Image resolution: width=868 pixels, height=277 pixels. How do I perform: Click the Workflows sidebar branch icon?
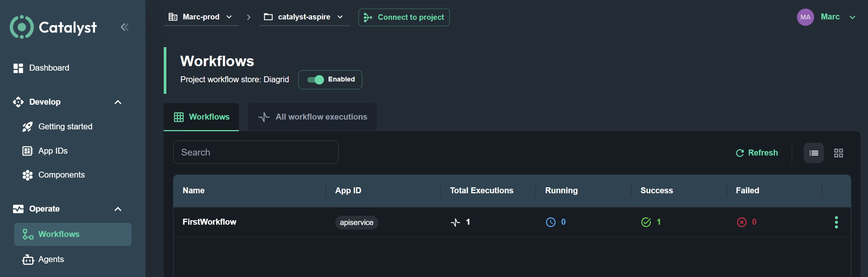coord(28,234)
